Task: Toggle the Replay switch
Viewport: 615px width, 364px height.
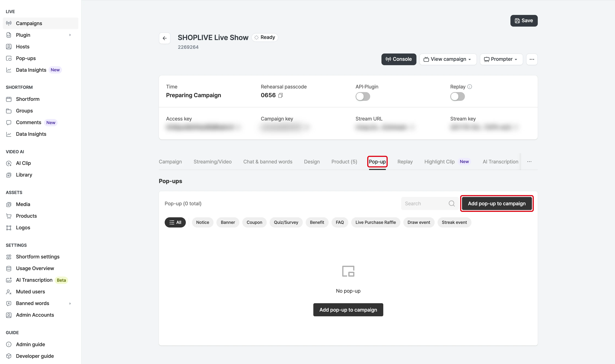Action: 457,97
